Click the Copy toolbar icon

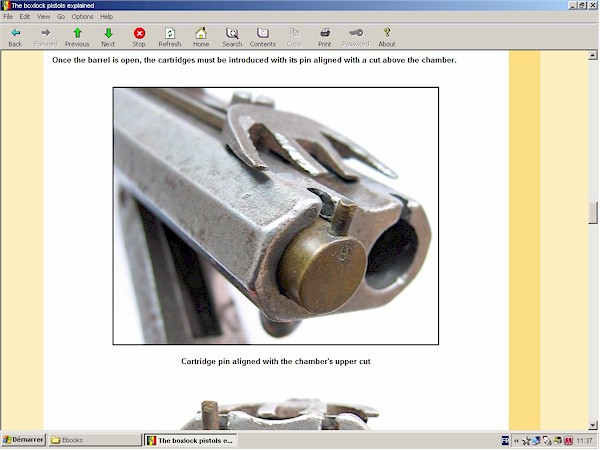pyautogui.click(x=294, y=33)
